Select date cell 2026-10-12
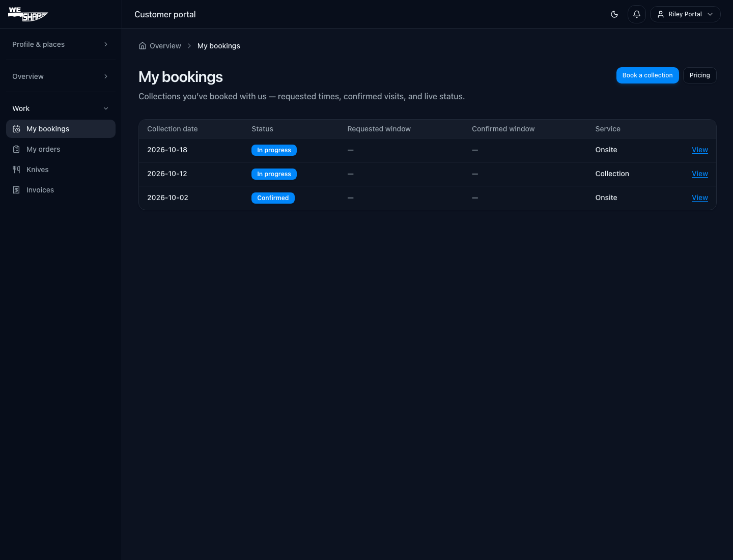Screen dimensions: 733x560 (167, 174)
